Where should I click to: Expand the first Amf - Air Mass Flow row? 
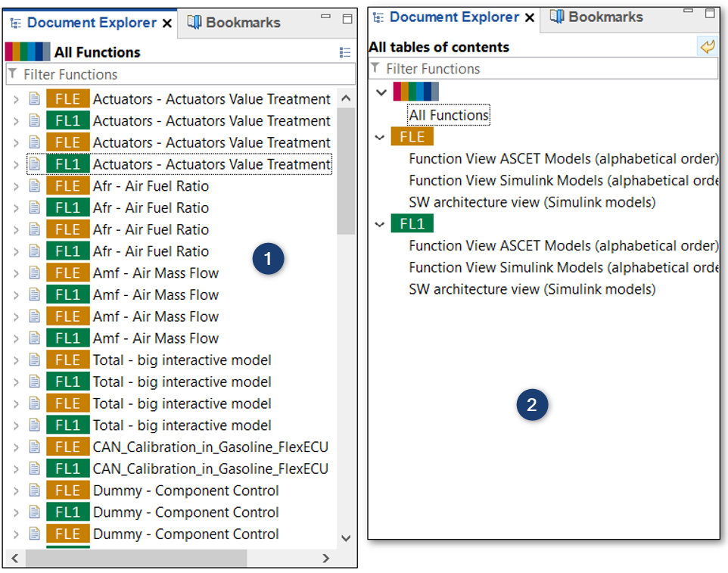[16, 273]
